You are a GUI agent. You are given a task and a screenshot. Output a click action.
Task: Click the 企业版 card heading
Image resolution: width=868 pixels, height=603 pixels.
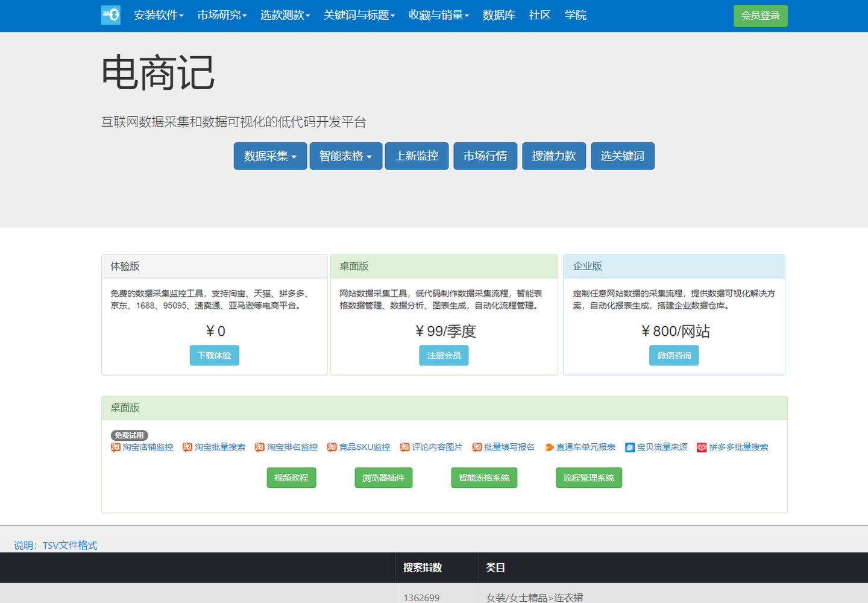pos(588,266)
